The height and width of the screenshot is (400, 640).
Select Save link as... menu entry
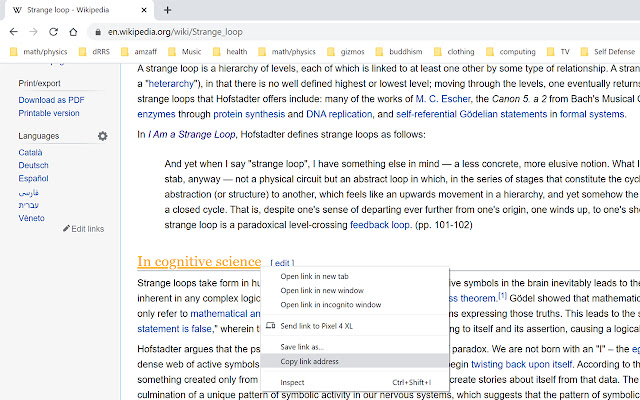tap(355, 347)
